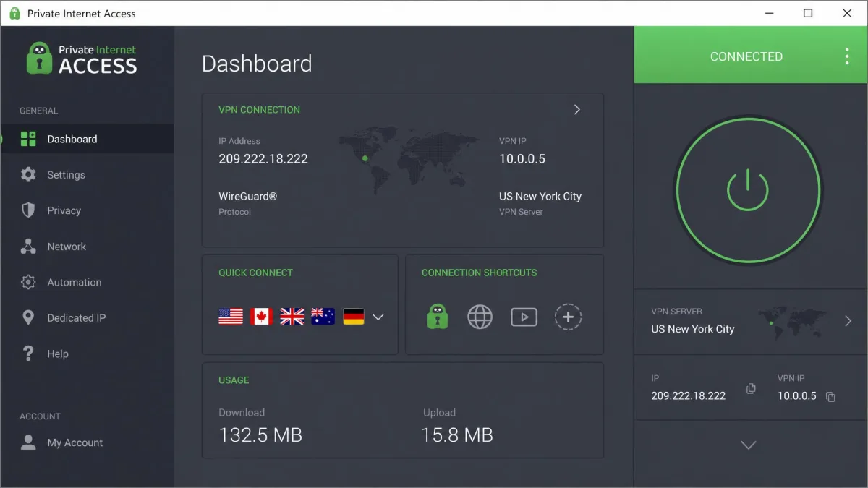
Task: Click the US New York City server row
Action: 751,321
